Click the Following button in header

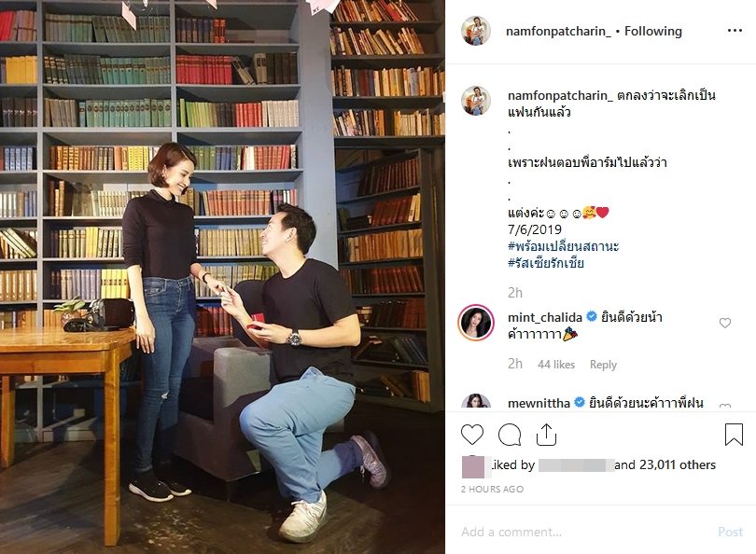(653, 32)
